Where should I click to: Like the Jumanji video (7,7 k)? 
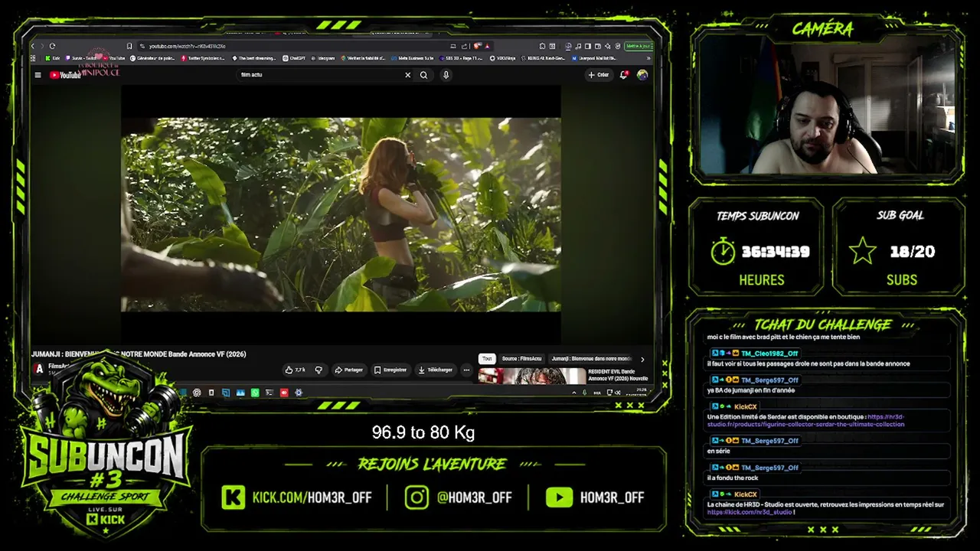[x=295, y=370]
